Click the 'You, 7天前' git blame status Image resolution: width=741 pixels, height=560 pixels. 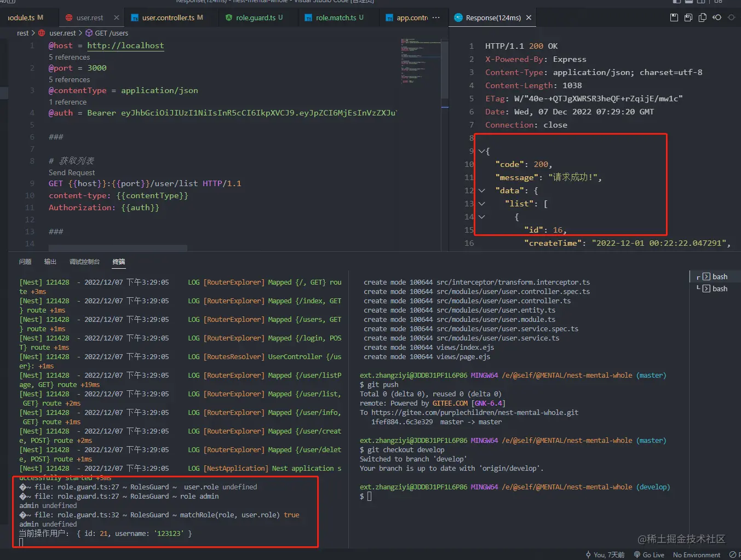605,555
